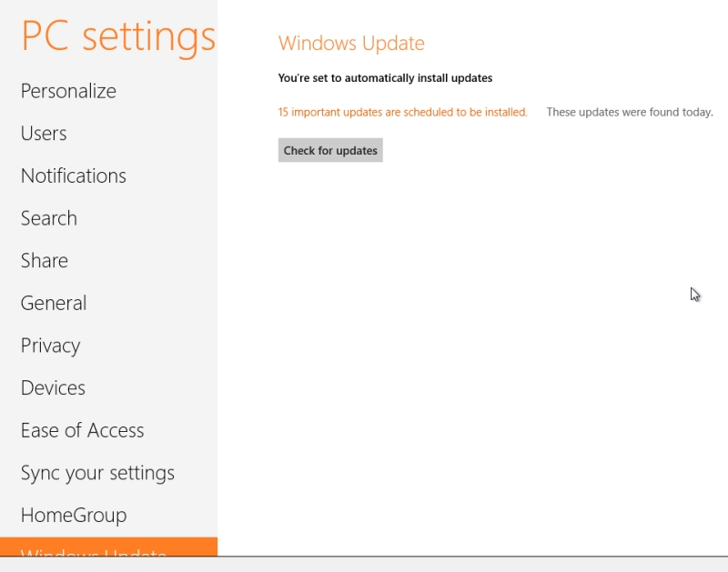
Task: Go to Notifications settings
Action: 74,176
